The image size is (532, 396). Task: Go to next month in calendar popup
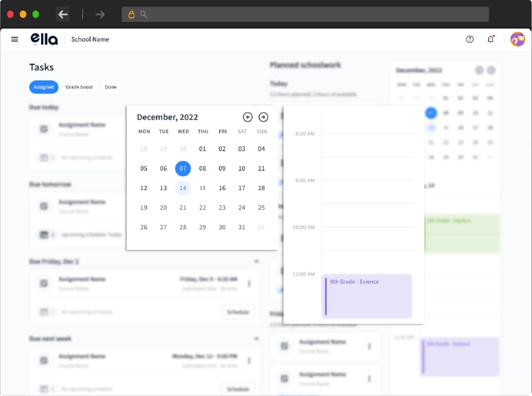(263, 117)
